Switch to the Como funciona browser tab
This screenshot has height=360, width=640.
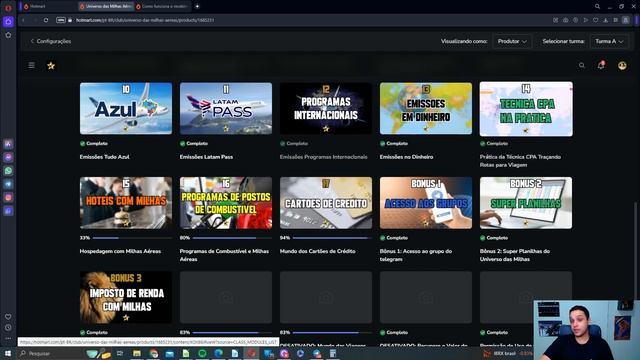point(162,7)
